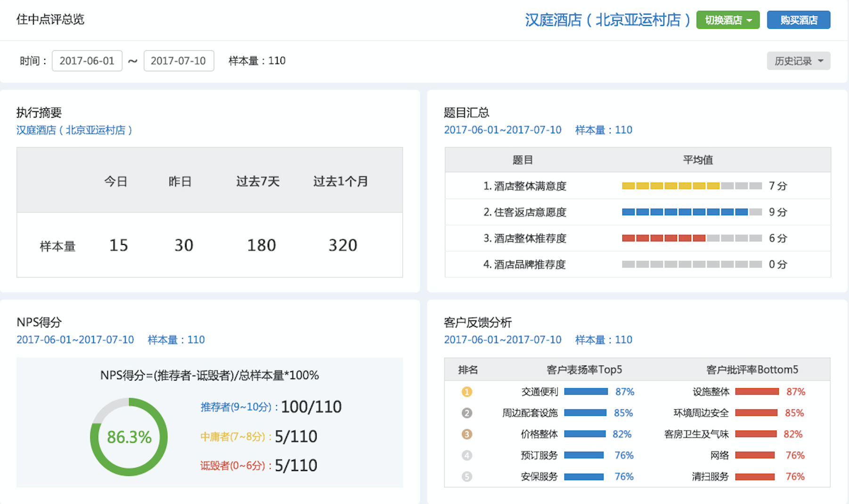Click the blue bar beside 交通便利 87%
The image size is (849, 504).
tap(586, 392)
